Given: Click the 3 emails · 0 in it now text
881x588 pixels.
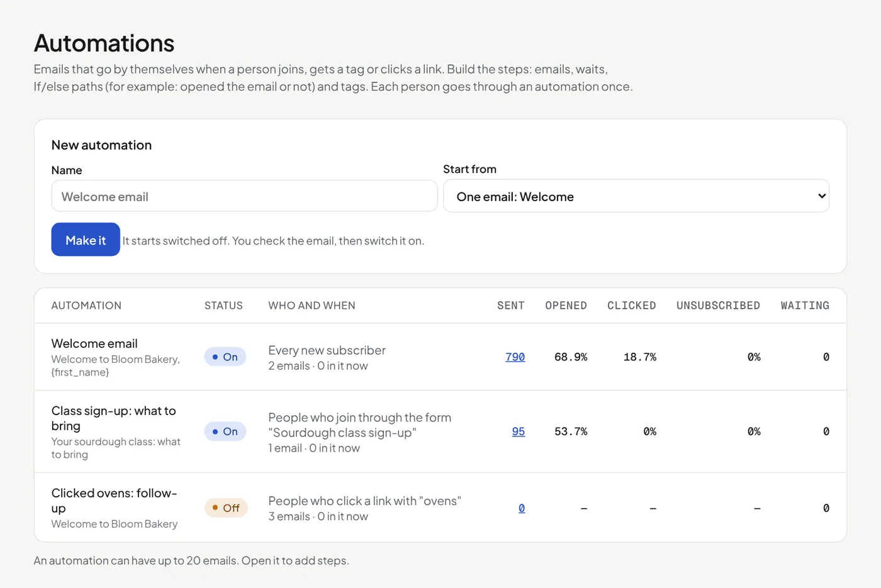Looking at the screenshot, I should click(x=318, y=516).
